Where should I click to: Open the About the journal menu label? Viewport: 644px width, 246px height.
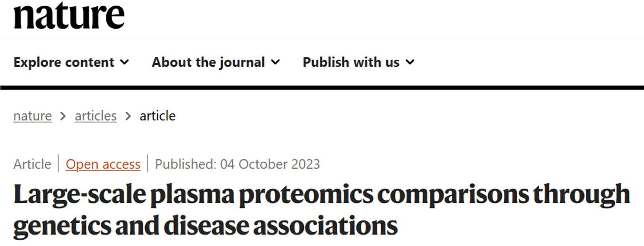tap(208, 62)
